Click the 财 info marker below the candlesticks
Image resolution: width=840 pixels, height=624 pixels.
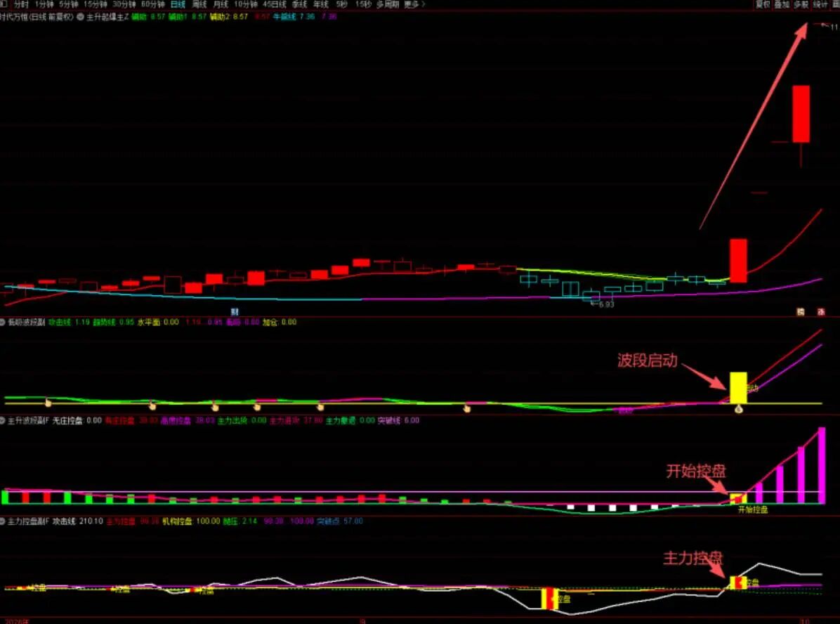tap(235, 311)
